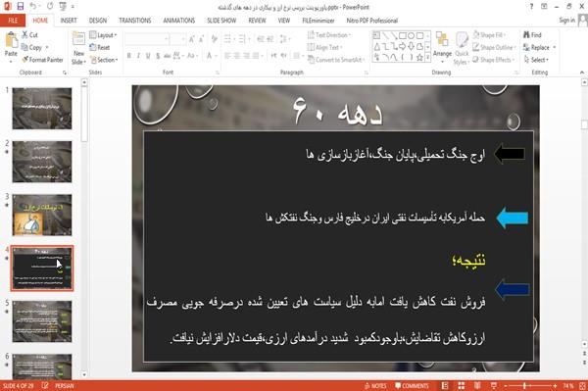Click the PERSIAN language indicator
The image size is (588, 391).
[65, 386]
